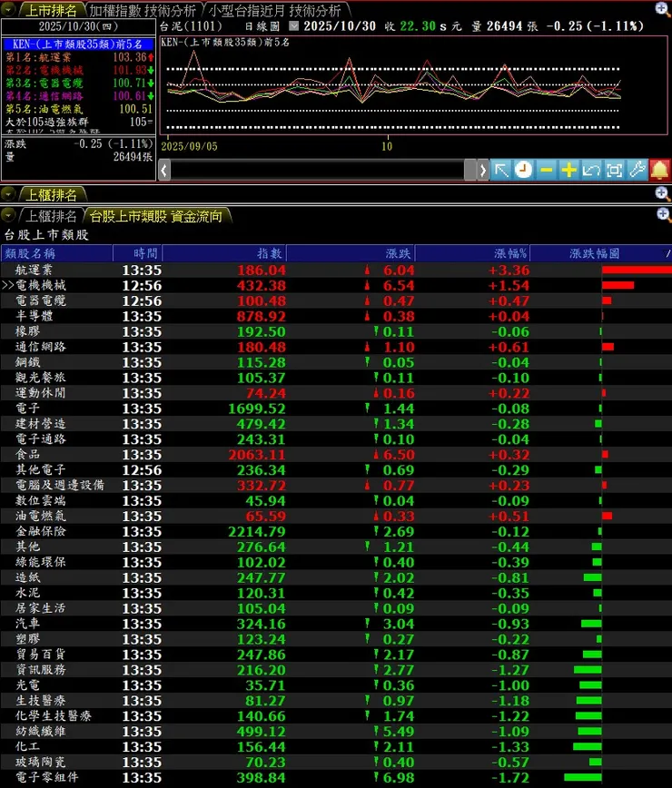This screenshot has height=788, width=672.
Task: Select 半導體 sector row
Action: [x=336, y=316]
